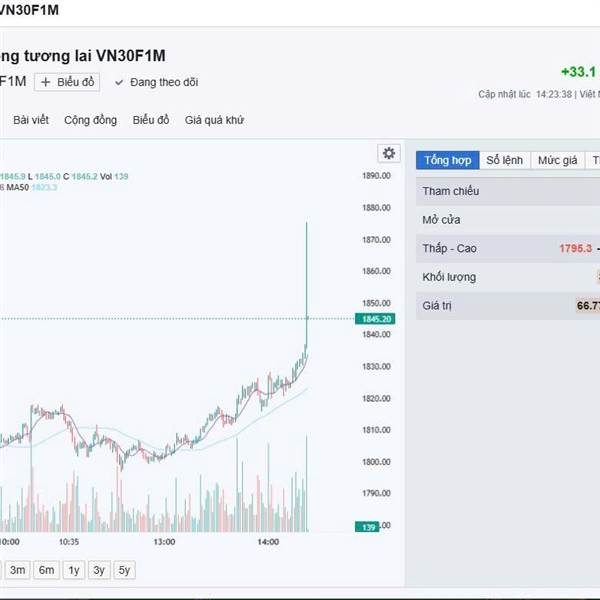The width and height of the screenshot is (600, 600).
Task: Click the plus icon on Biểu đồ button
Action: tap(46, 82)
